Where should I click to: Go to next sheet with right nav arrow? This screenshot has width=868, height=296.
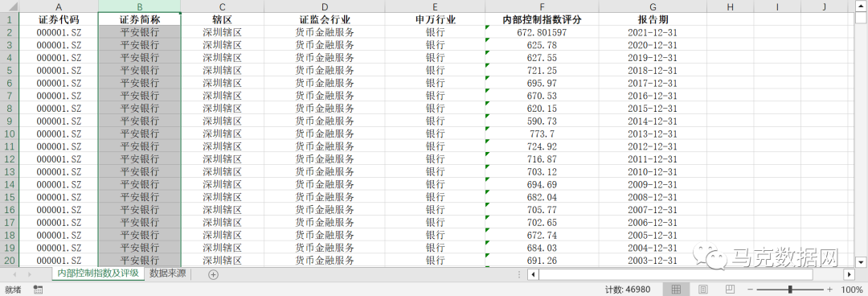[30, 274]
